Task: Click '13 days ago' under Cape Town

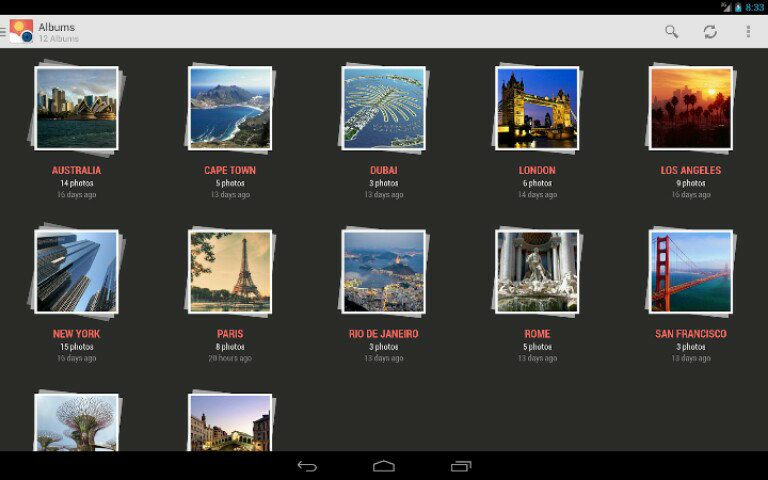Action: [x=230, y=195]
